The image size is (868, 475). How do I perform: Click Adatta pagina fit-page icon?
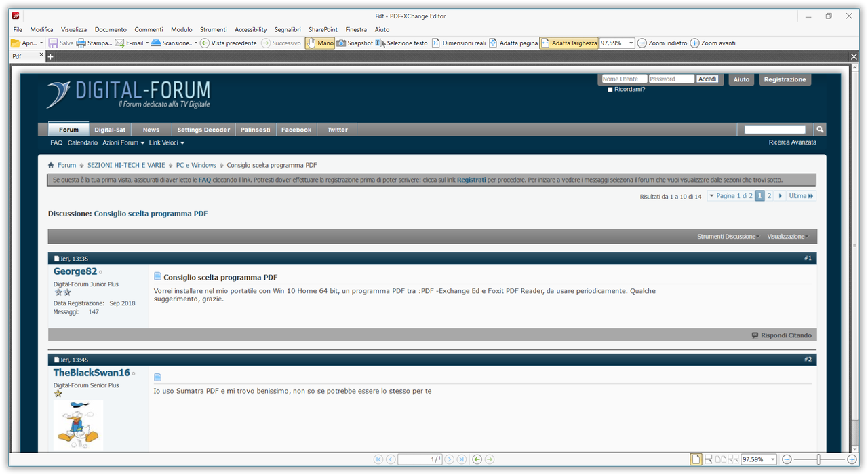pos(493,43)
